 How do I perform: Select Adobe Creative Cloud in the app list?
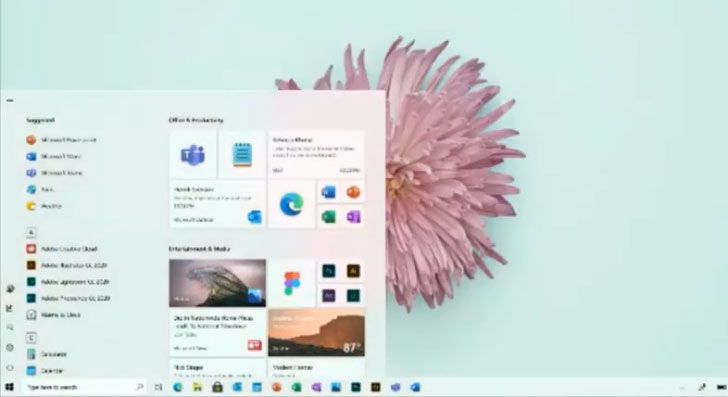point(62,249)
